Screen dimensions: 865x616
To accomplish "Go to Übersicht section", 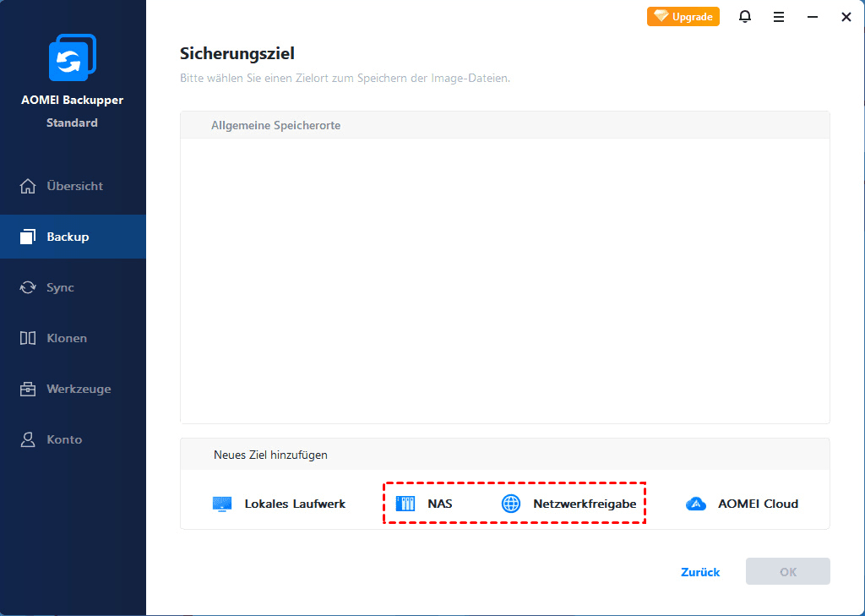I will tap(73, 186).
